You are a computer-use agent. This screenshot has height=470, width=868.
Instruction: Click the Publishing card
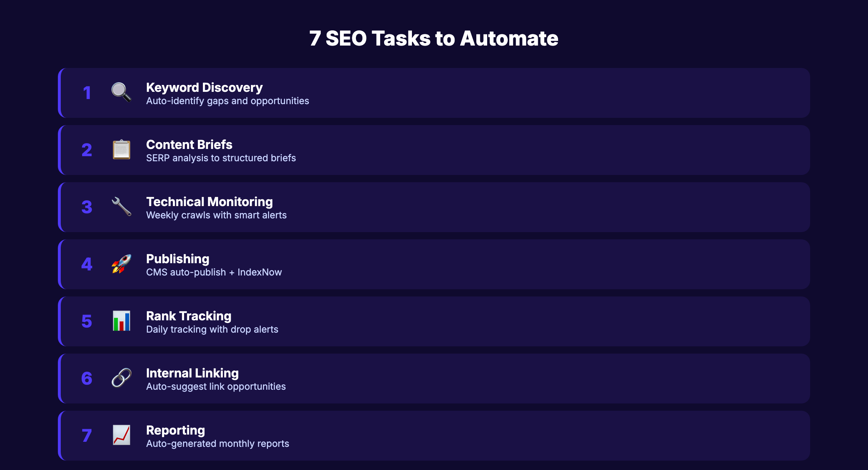434,264
